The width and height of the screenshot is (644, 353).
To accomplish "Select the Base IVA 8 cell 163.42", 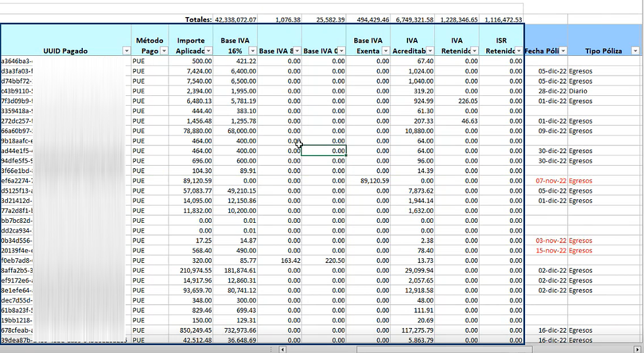I will pos(280,260).
